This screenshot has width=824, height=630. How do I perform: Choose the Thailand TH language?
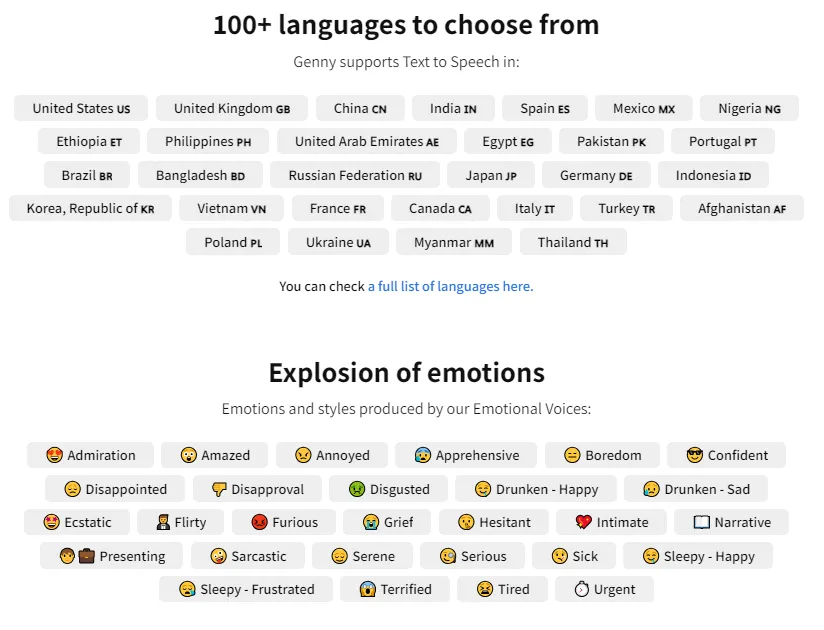pyautogui.click(x=573, y=242)
